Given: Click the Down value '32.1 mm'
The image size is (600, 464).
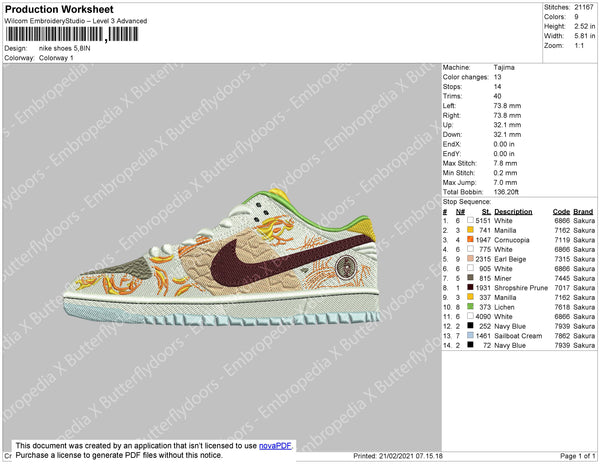Looking at the screenshot, I should pos(507,134).
